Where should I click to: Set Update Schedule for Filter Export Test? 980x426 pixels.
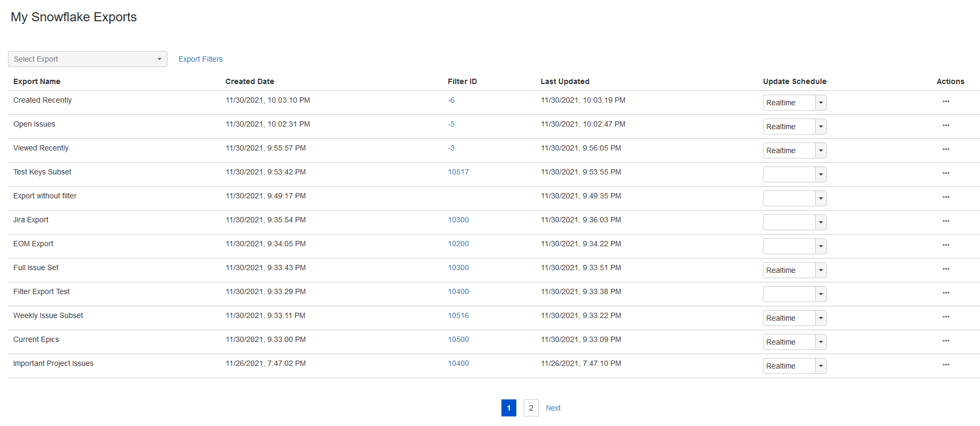pos(794,294)
